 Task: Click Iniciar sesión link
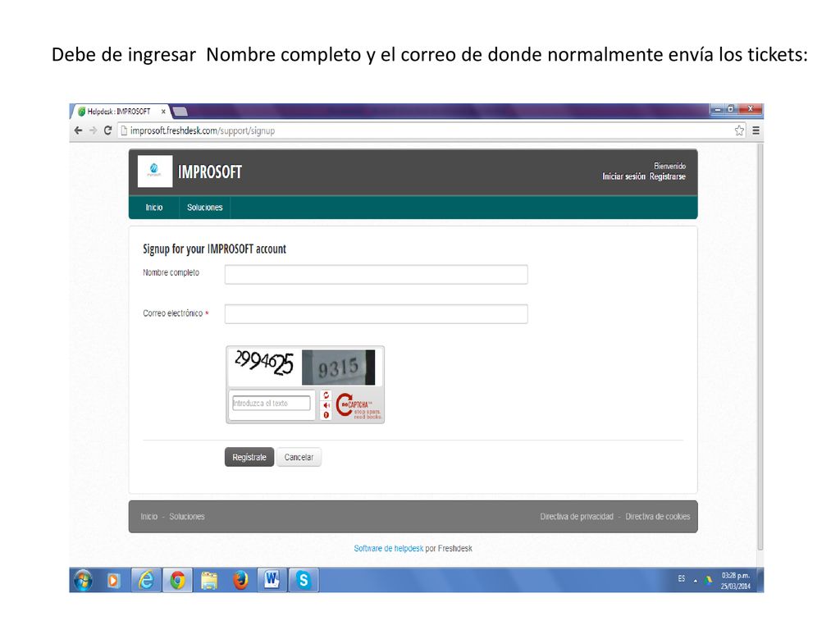click(623, 176)
